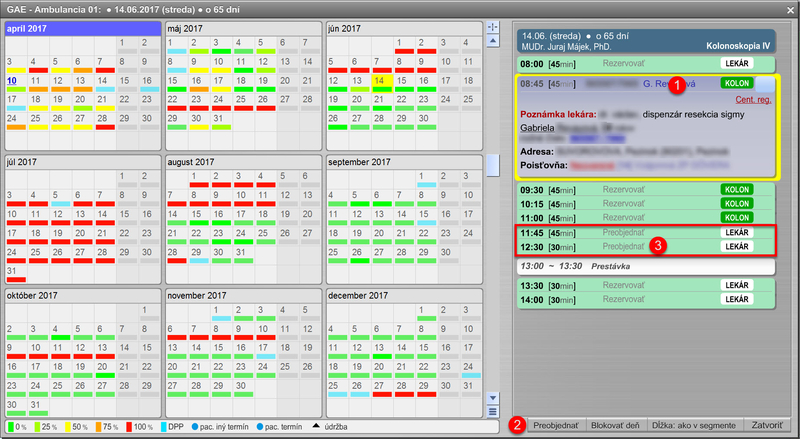This screenshot has width=800, height=439.
Task: Click the Dĺžka: ako v segmente button
Action: [696, 424]
